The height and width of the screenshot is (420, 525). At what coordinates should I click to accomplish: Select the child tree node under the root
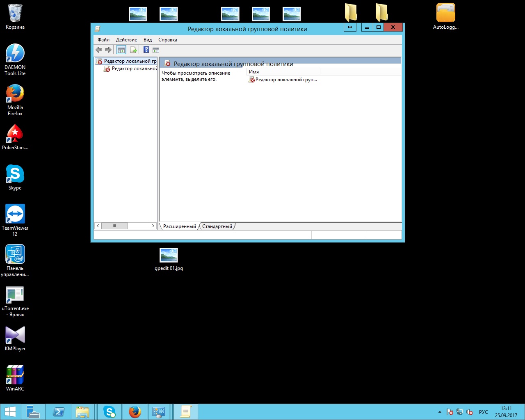pos(134,68)
